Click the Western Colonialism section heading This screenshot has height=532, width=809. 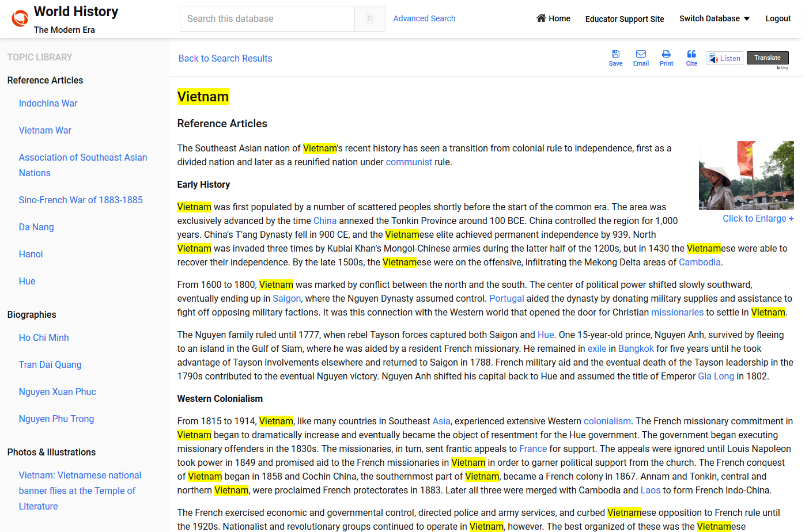coord(220,398)
